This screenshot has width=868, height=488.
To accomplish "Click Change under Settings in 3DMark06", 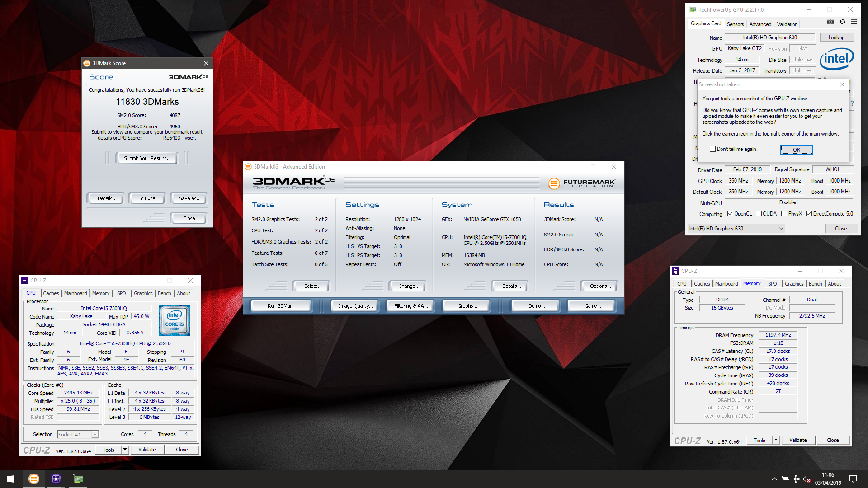I will [409, 286].
